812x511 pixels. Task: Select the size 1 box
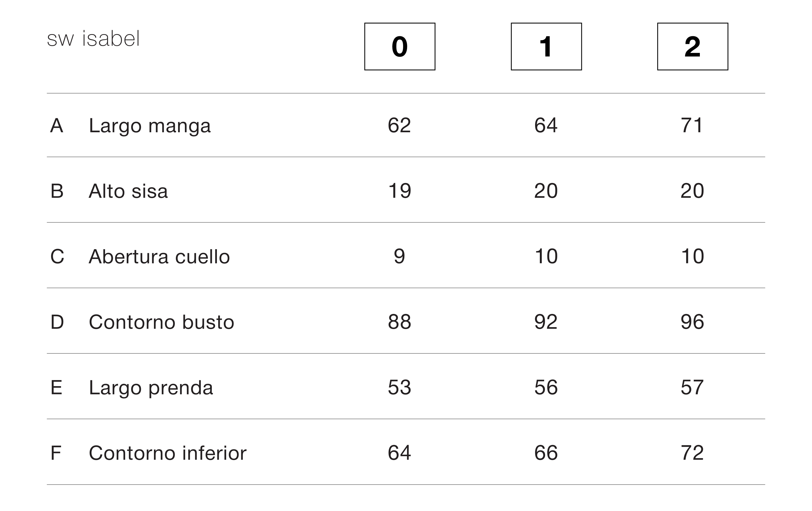coord(546,47)
